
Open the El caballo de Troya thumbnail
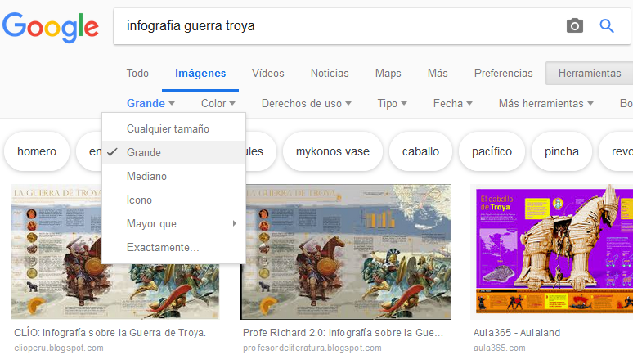[553, 251]
